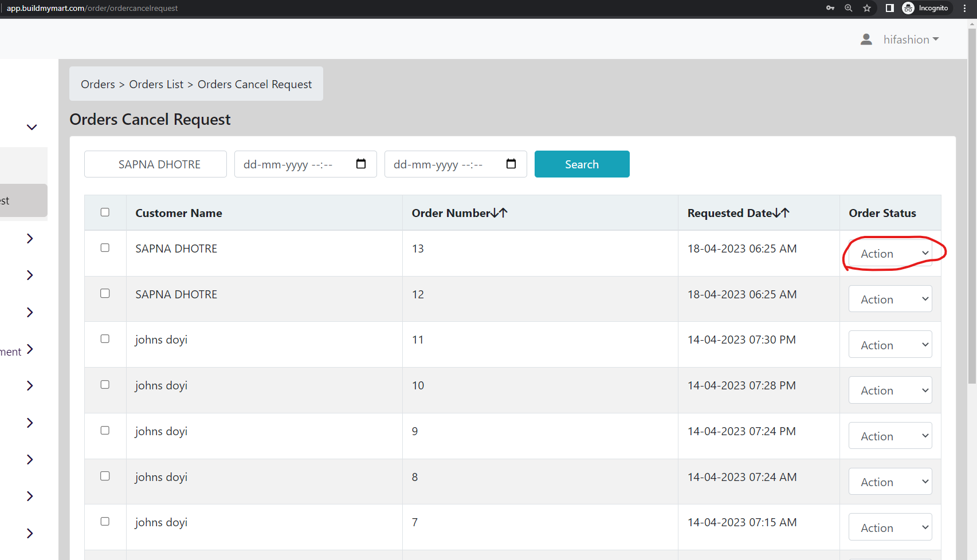977x560 pixels.
Task: Select checkbox for order number 7
Action: point(105,522)
